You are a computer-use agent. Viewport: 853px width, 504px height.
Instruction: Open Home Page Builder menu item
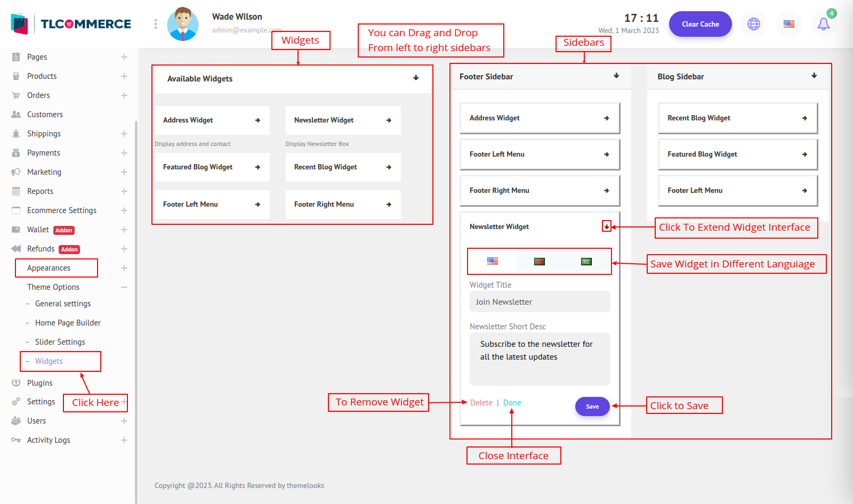point(68,323)
